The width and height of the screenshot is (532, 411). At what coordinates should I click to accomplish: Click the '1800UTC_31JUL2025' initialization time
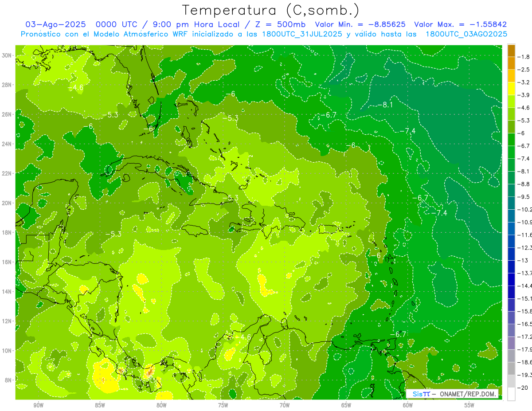[x=301, y=34]
